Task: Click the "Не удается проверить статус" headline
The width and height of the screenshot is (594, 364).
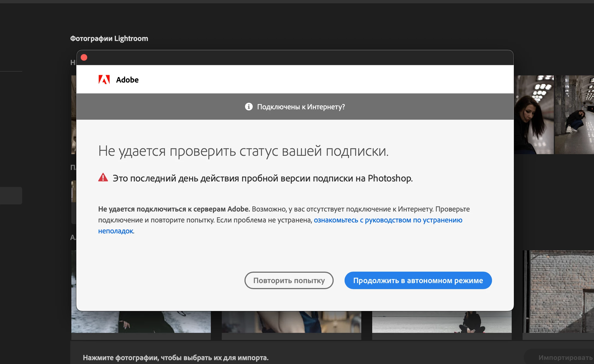Action: point(243,151)
